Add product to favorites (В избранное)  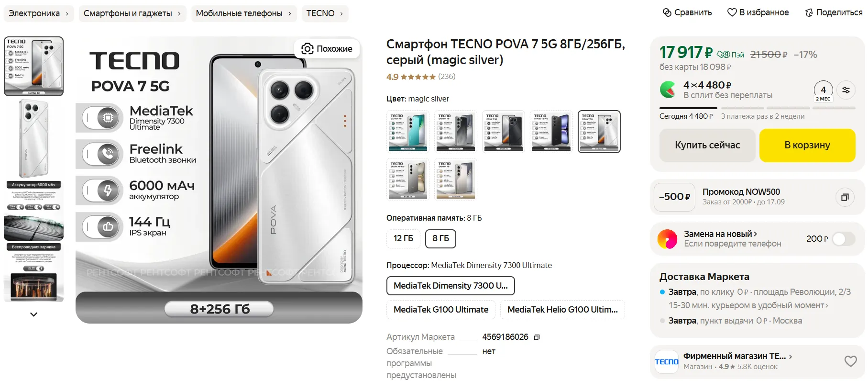pos(732,13)
